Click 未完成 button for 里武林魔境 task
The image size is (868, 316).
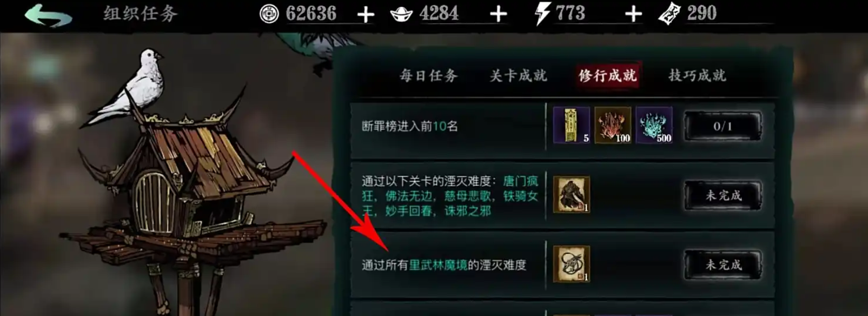723,265
